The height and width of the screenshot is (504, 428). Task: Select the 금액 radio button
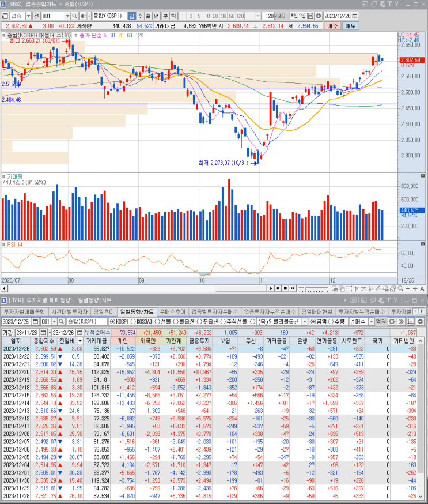point(313,321)
